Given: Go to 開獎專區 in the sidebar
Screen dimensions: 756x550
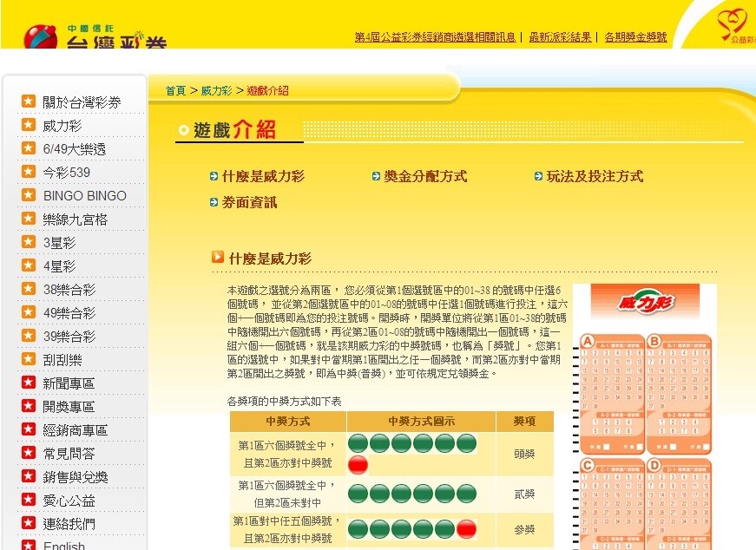Looking at the screenshot, I should [x=69, y=407].
